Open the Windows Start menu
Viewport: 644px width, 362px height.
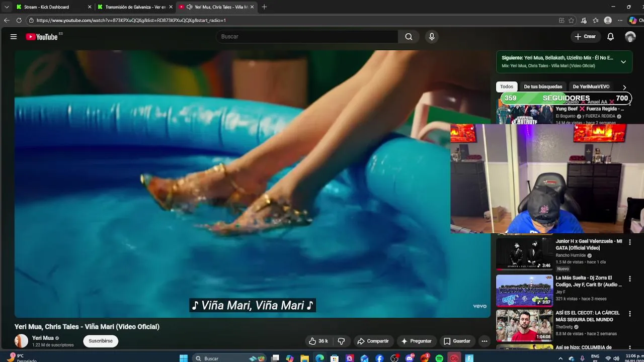(184, 358)
